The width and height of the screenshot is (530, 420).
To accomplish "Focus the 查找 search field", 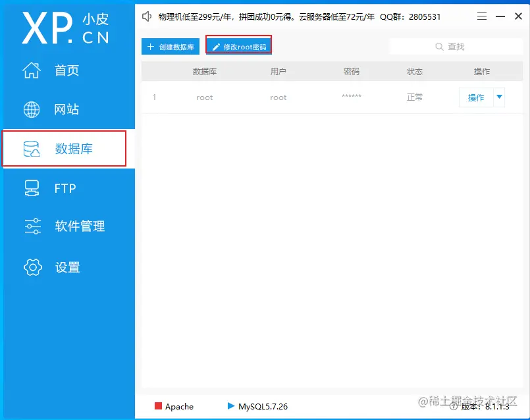I will pos(456,47).
